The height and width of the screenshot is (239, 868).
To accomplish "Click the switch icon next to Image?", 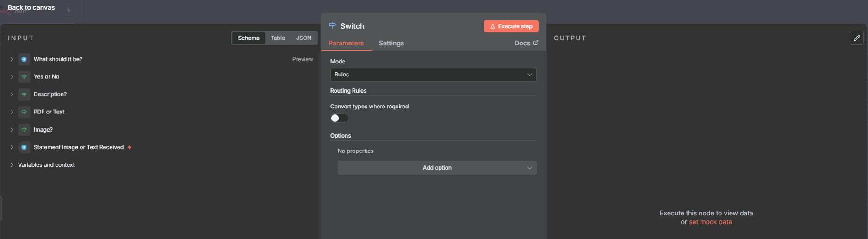I will [24, 130].
